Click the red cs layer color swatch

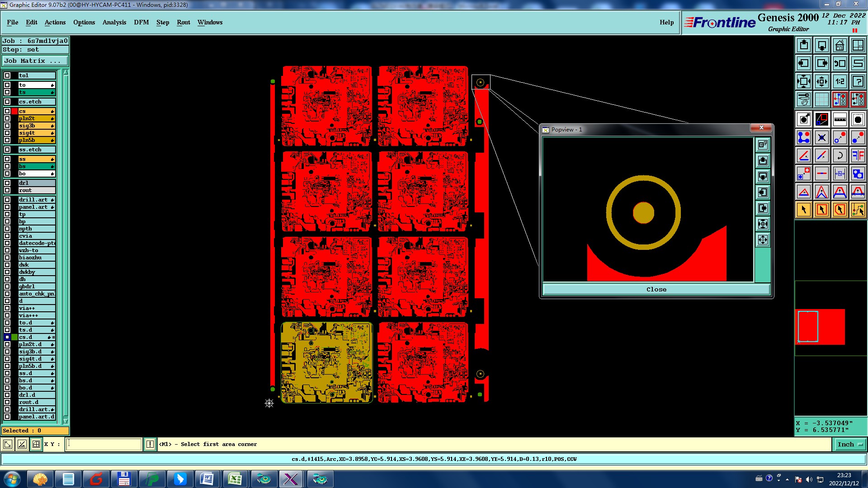coord(14,111)
